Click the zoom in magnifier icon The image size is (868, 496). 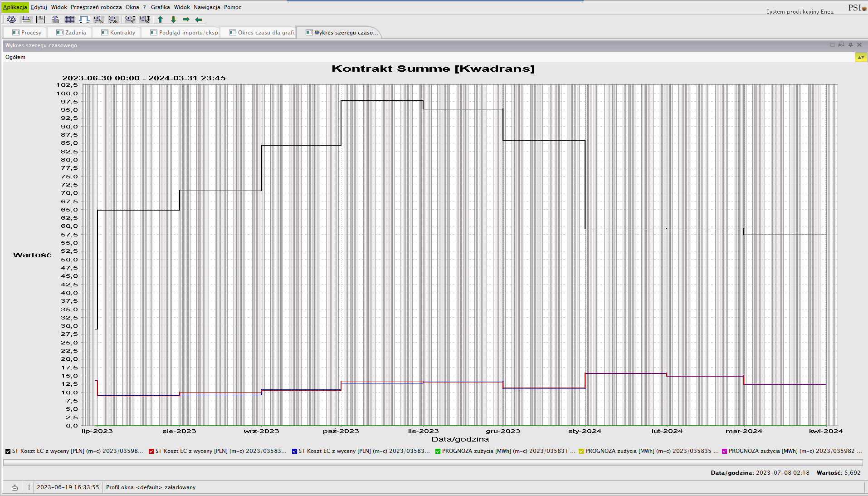tap(99, 20)
